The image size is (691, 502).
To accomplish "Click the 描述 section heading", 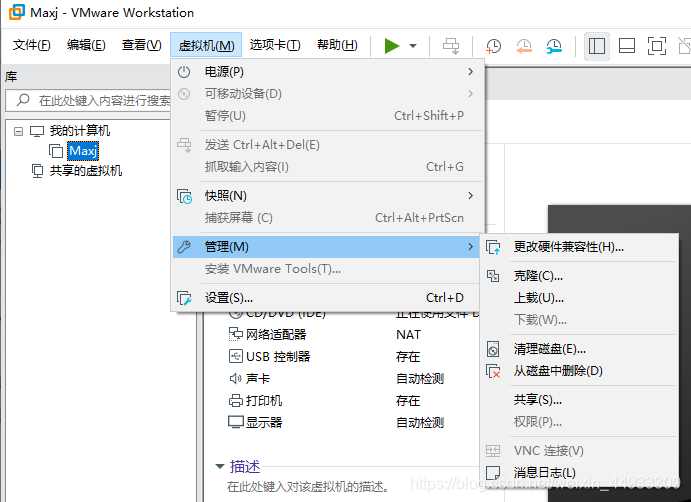I will (245, 466).
